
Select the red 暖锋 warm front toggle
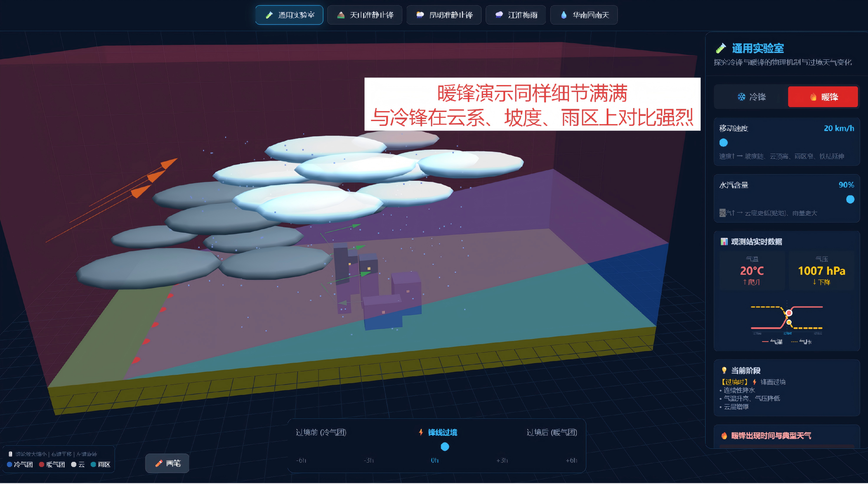point(823,97)
